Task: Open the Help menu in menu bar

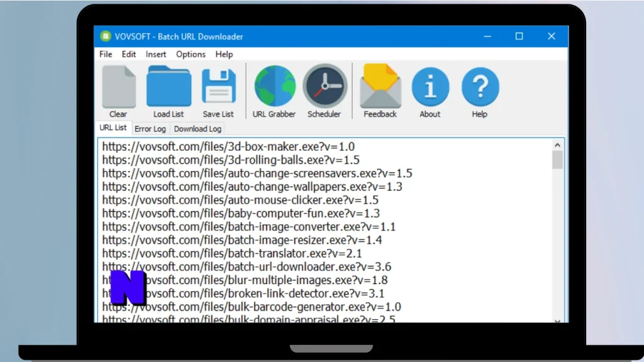Action: click(224, 54)
